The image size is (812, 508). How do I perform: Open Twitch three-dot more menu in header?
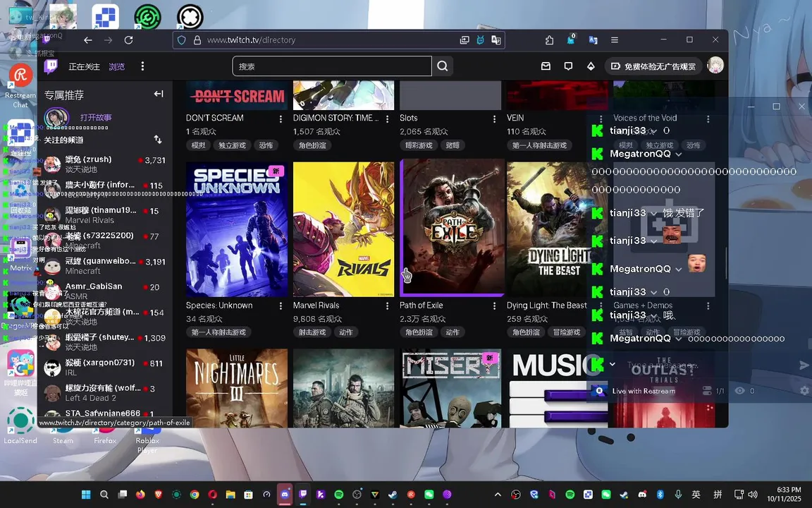coord(142,66)
